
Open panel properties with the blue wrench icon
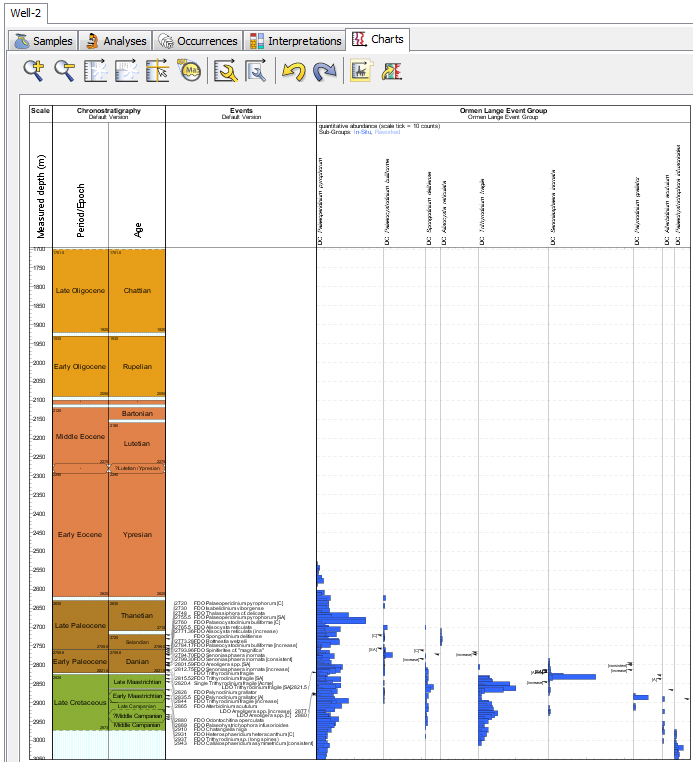point(256,70)
